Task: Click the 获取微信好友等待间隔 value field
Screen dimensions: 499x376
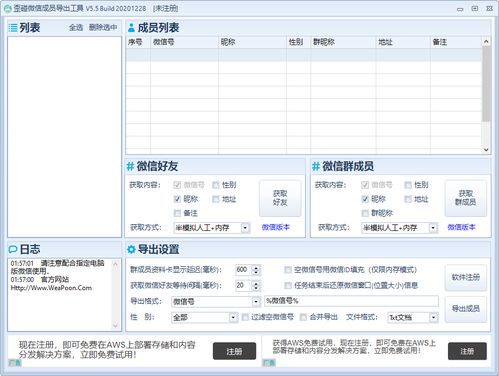Action: coord(243,285)
